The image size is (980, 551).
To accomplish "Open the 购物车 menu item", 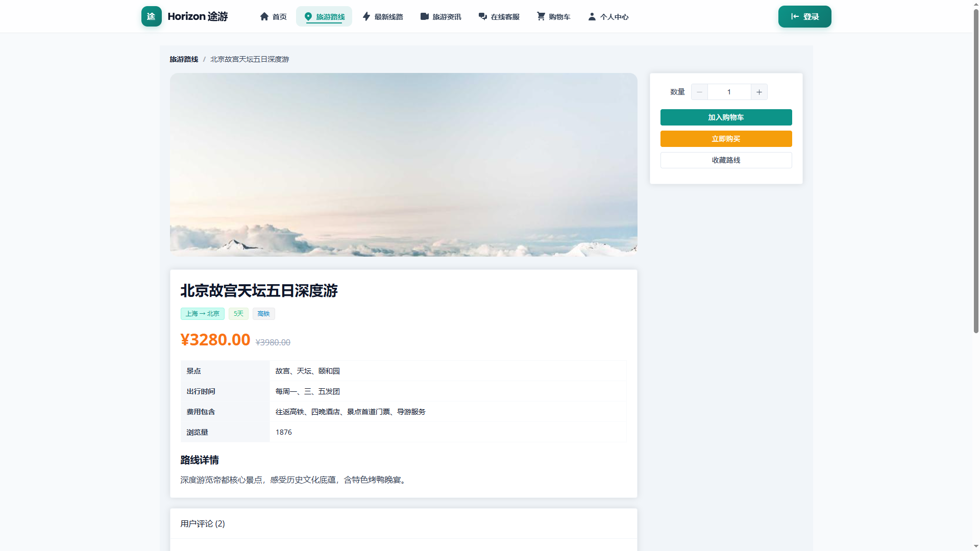I will [x=553, y=16].
